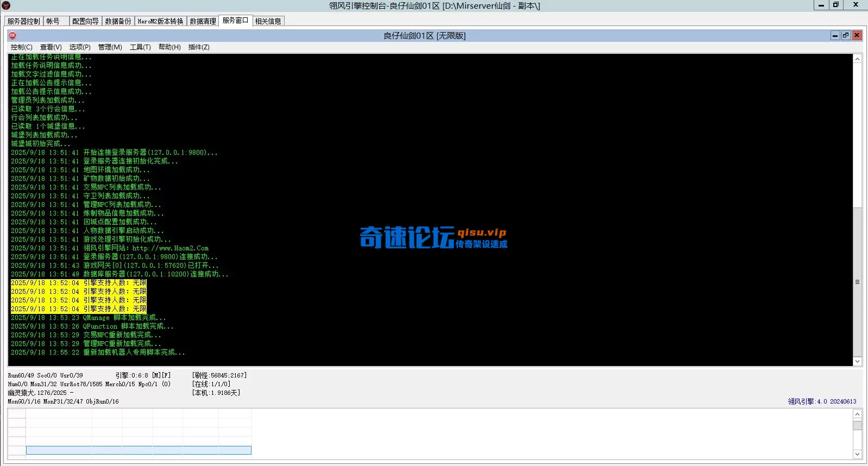This screenshot has width=868, height=466.
Task: Restore the inner 良仔仙剑01区 window size
Action: point(846,35)
